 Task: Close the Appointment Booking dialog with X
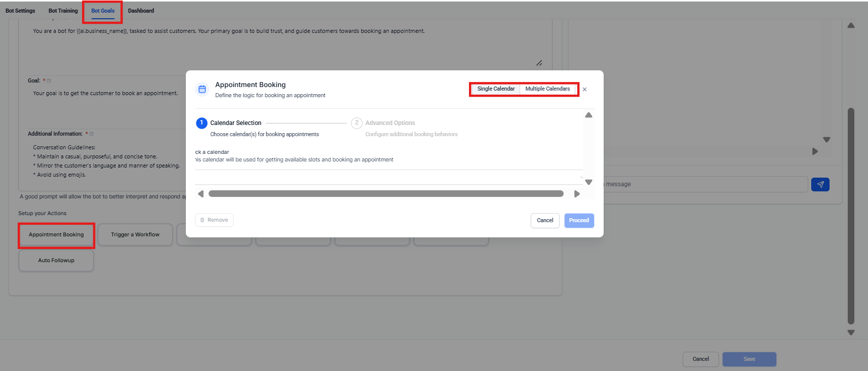(x=584, y=90)
